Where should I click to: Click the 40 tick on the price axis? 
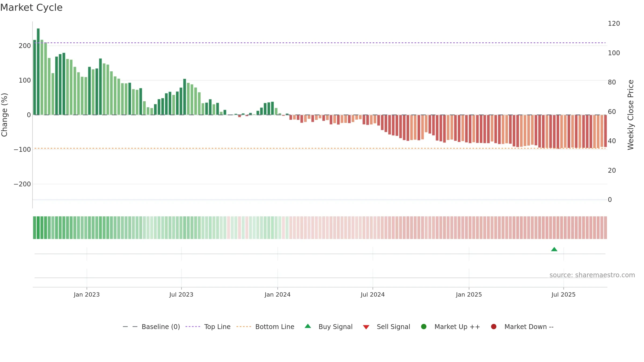612,141
